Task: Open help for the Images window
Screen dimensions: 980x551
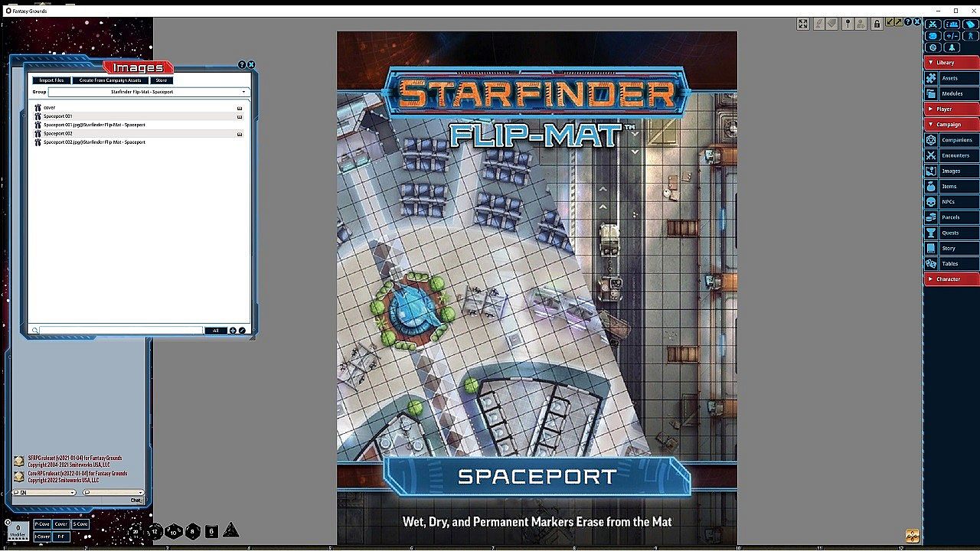Action: coord(242,65)
